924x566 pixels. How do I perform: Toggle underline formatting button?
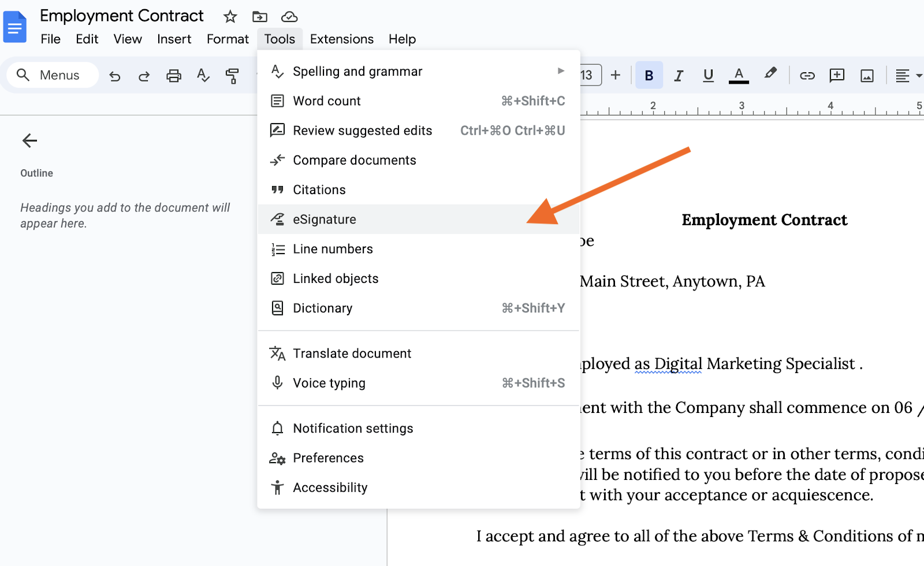708,76
